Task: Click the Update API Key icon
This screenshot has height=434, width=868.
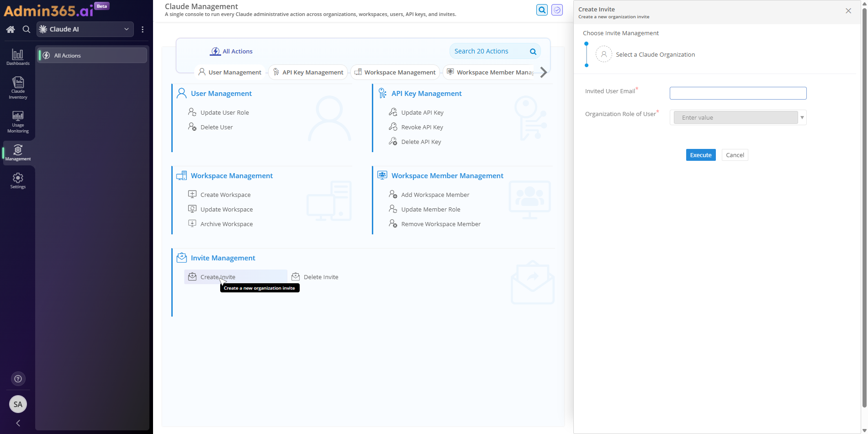Action: pyautogui.click(x=393, y=112)
